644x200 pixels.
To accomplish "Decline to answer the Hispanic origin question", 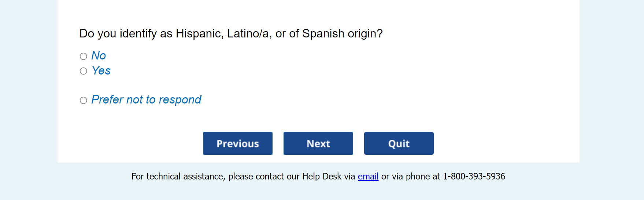I will pos(84,100).
